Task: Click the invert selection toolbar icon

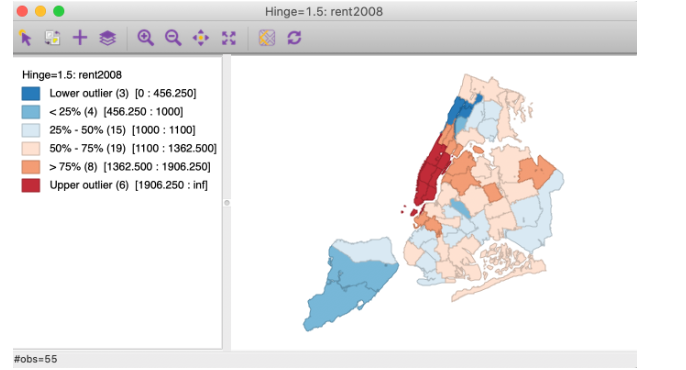Action: tap(52, 38)
